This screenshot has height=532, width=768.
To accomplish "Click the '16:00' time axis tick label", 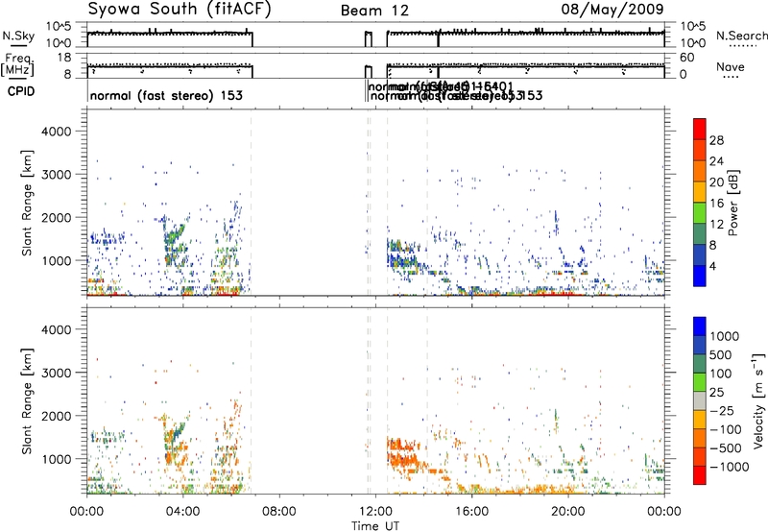I will click(471, 512).
